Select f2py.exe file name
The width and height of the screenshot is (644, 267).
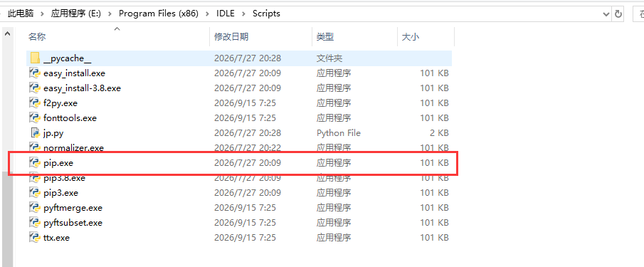[x=60, y=103]
